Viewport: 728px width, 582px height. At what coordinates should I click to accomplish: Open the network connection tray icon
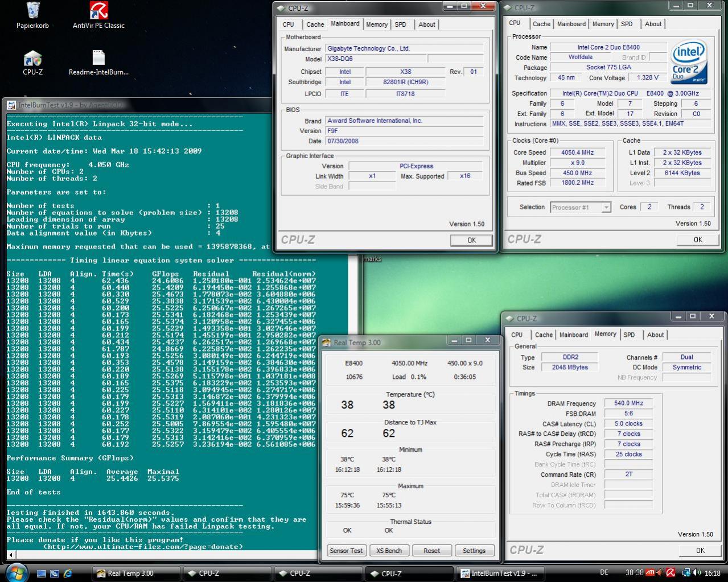[x=687, y=573]
